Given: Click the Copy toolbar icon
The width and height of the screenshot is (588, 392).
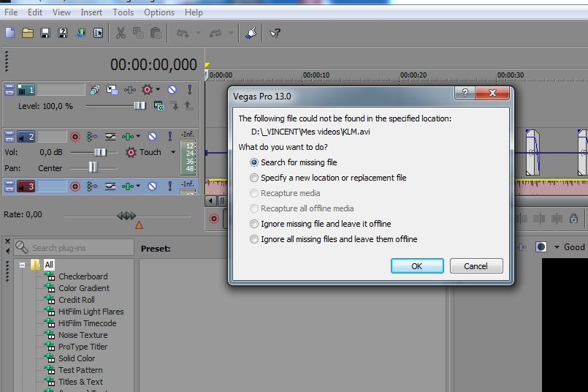Looking at the screenshot, I should 138,33.
